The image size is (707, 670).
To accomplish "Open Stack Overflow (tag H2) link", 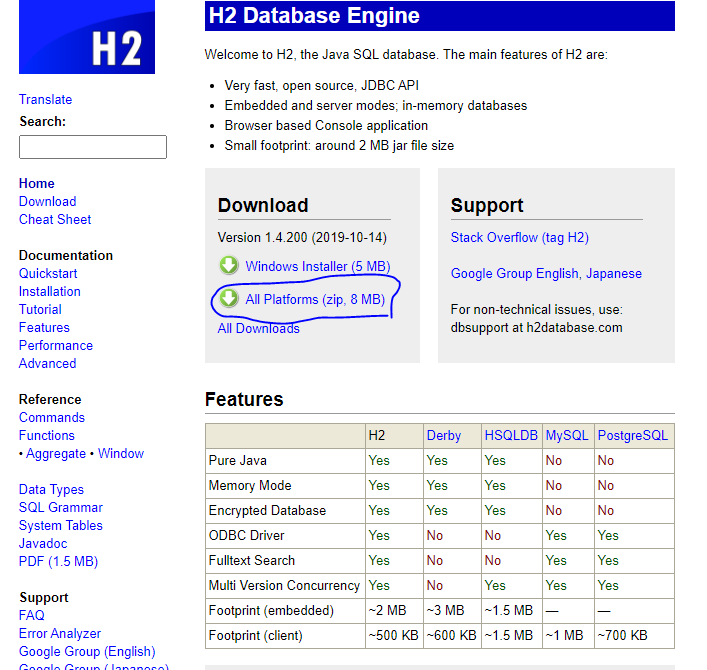I will tap(519, 238).
